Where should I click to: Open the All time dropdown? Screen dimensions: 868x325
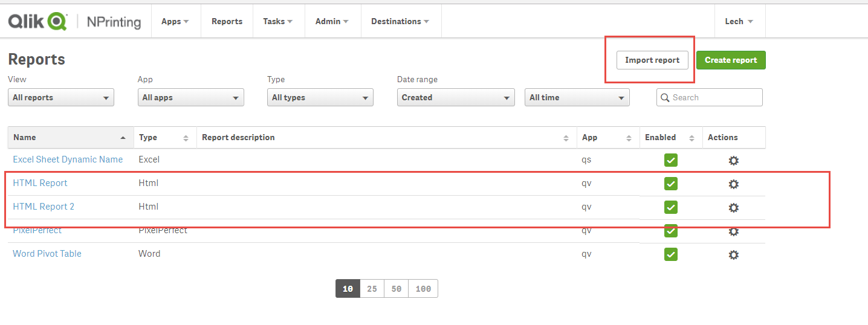pos(577,97)
